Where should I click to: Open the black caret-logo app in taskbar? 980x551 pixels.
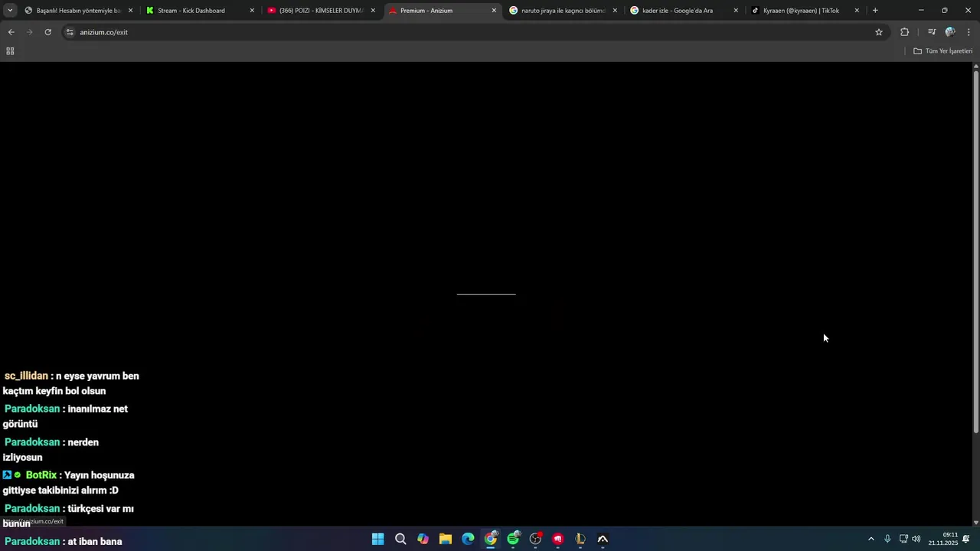pyautogui.click(x=603, y=539)
